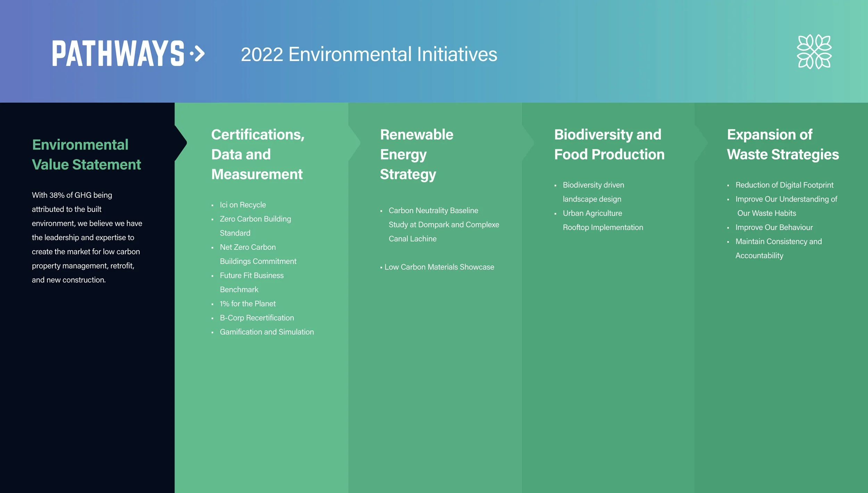Viewport: 868px width, 493px height.
Task: Select the Environmental Value Statement heading
Action: click(x=86, y=155)
